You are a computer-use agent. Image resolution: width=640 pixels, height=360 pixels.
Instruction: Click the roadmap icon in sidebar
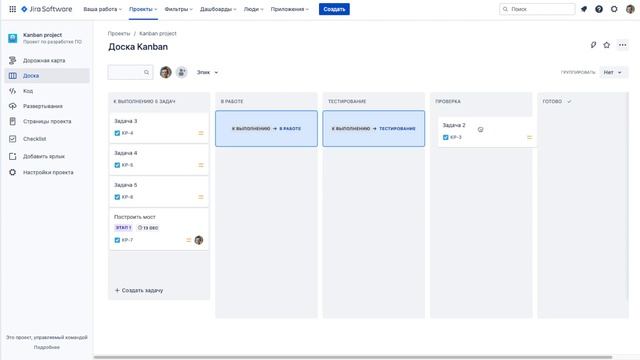pyautogui.click(x=13, y=60)
